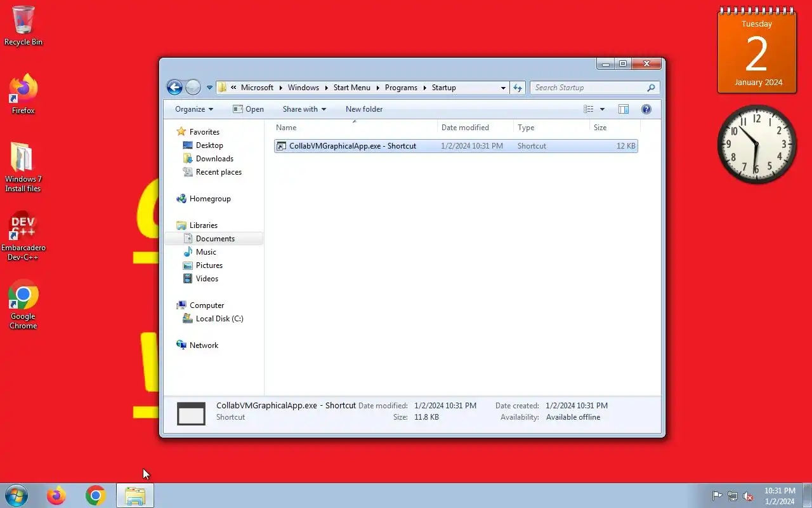Open the address bar previous locations dropdown
This screenshot has height=508, width=812.
(x=503, y=88)
